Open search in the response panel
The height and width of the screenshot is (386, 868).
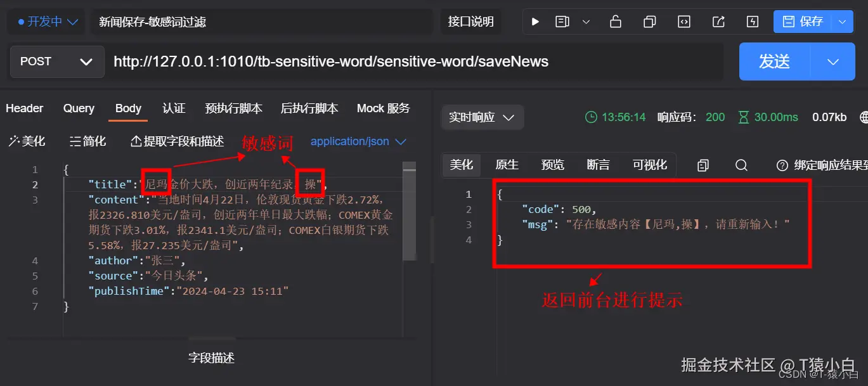(741, 164)
